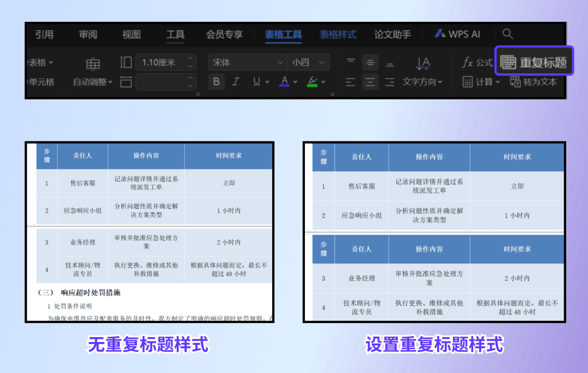The width and height of the screenshot is (588, 373).
Task: Open the 引用 ribbon tab
Action: [x=44, y=34]
